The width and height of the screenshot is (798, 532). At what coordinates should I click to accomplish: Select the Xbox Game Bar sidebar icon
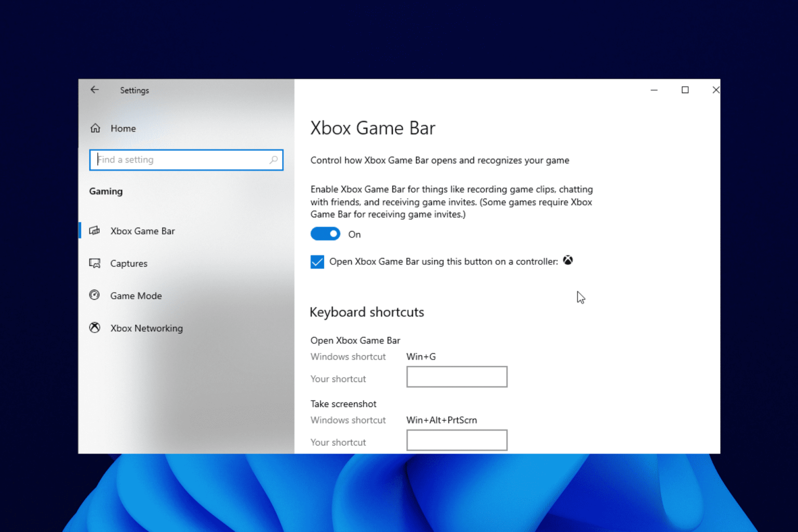tap(95, 231)
